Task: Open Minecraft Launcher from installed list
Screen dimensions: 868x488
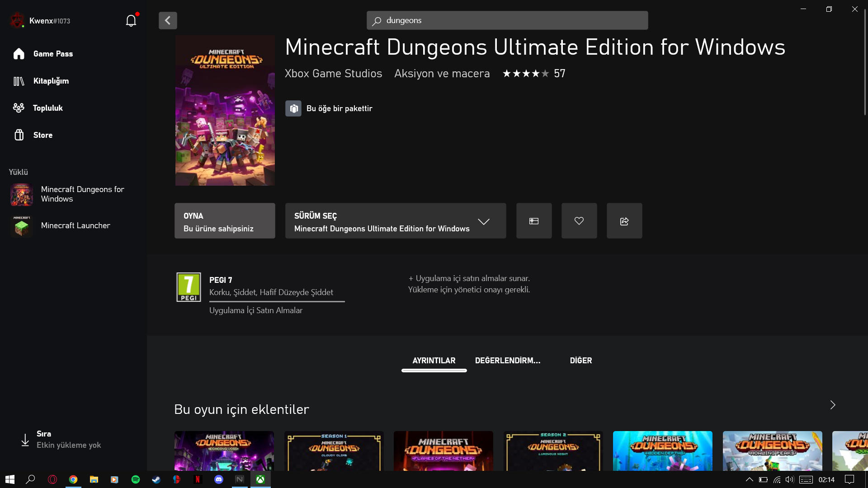Action: tap(75, 225)
